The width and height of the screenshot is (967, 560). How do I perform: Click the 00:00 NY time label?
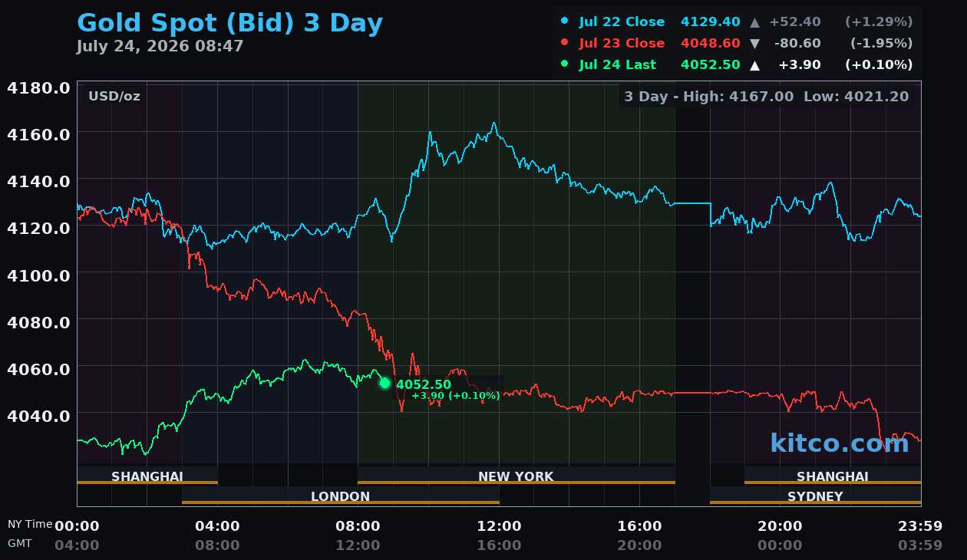[x=77, y=525]
